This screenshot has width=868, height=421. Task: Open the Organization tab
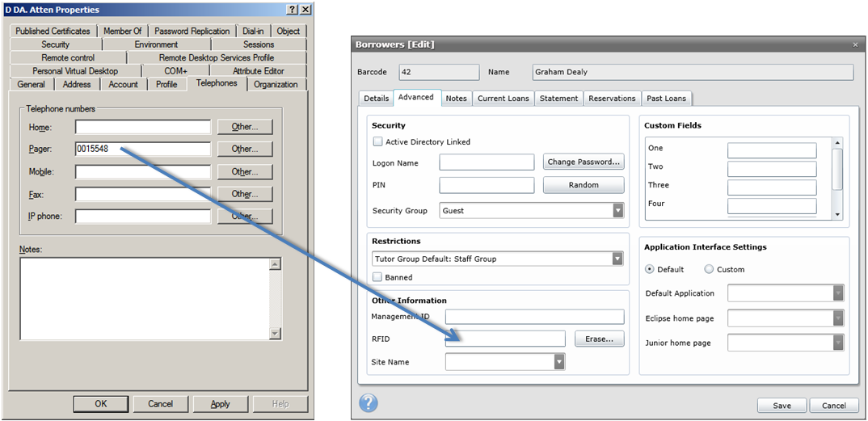tap(276, 84)
